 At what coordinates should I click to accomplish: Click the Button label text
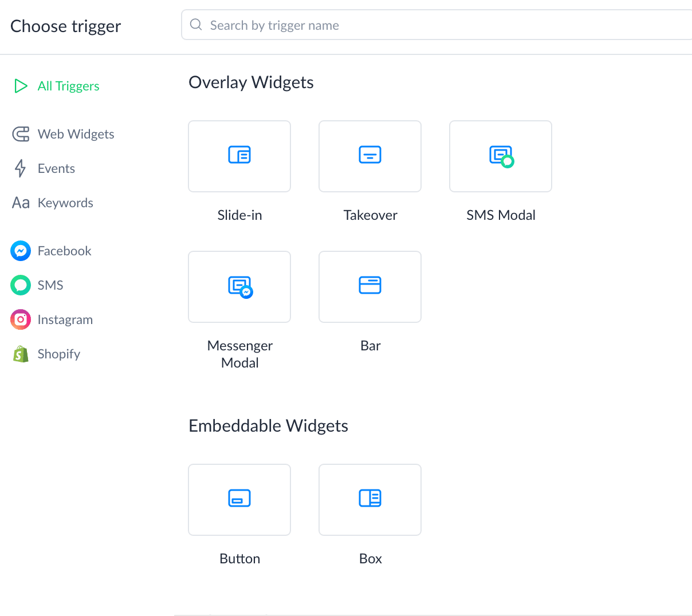pos(239,559)
